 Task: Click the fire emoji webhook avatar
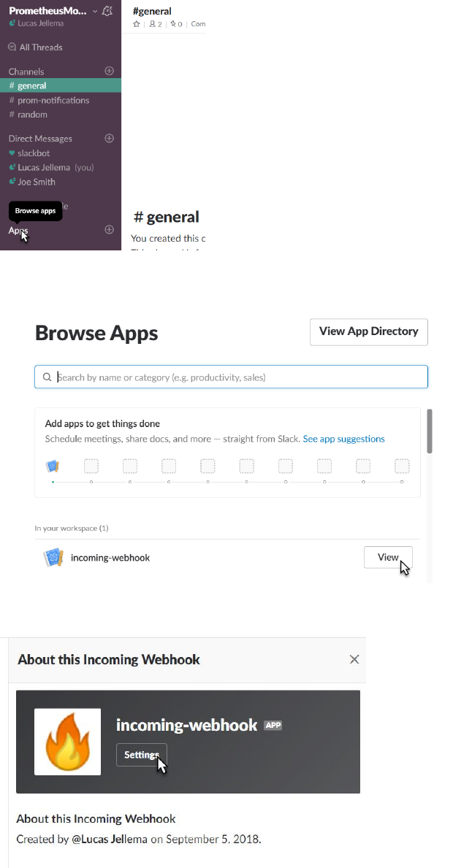click(67, 742)
